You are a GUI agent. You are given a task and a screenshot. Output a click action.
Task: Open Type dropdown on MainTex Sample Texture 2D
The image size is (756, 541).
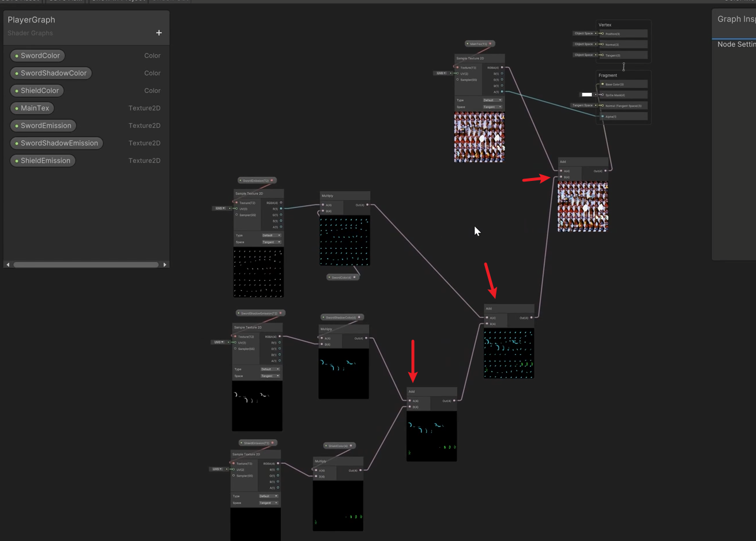tap(492, 100)
